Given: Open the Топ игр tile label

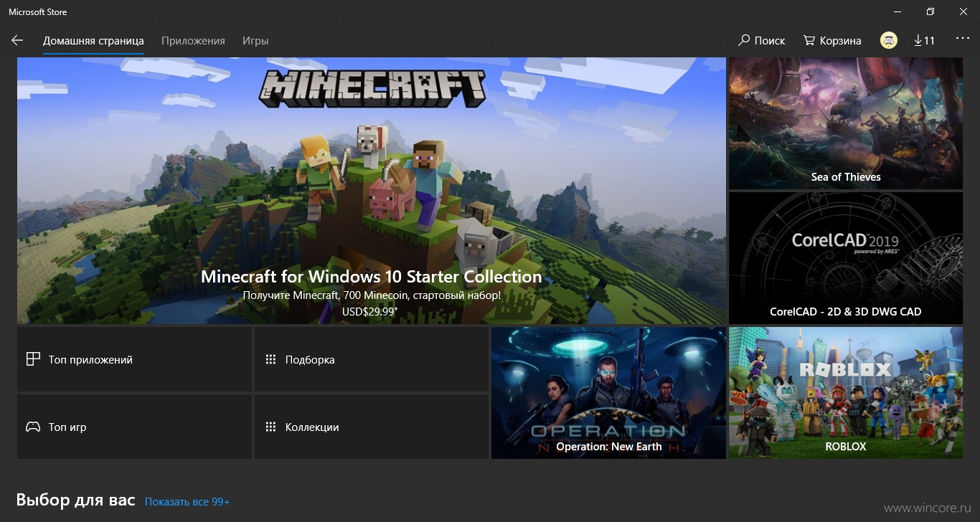Looking at the screenshot, I should click(67, 427).
